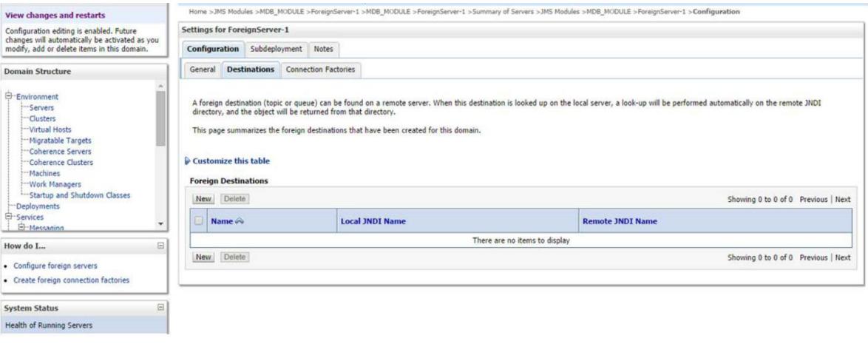Open Clusters in Domain Structure
The height and width of the screenshot is (344, 868).
pyautogui.click(x=42, y=118)
